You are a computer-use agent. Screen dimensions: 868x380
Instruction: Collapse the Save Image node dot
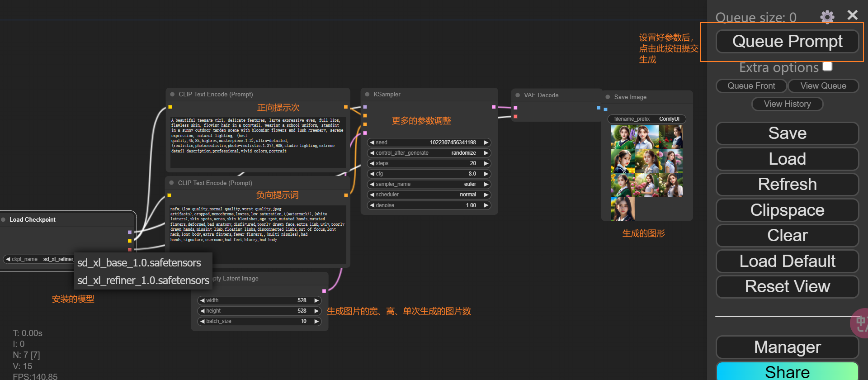(x=608, y=97)
